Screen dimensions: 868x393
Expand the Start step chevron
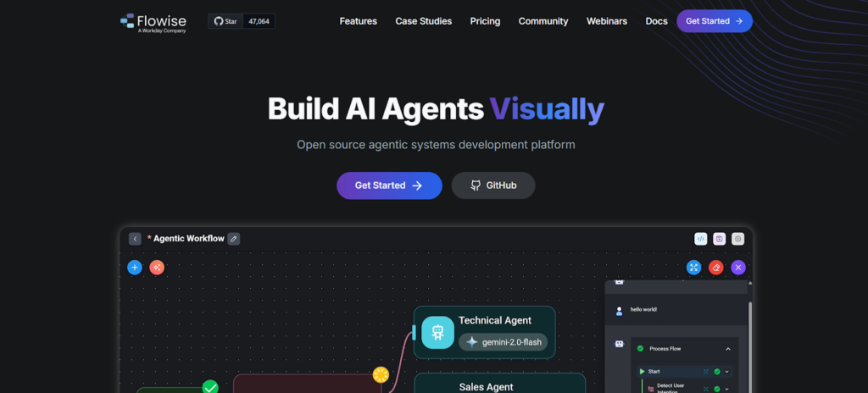727,371
